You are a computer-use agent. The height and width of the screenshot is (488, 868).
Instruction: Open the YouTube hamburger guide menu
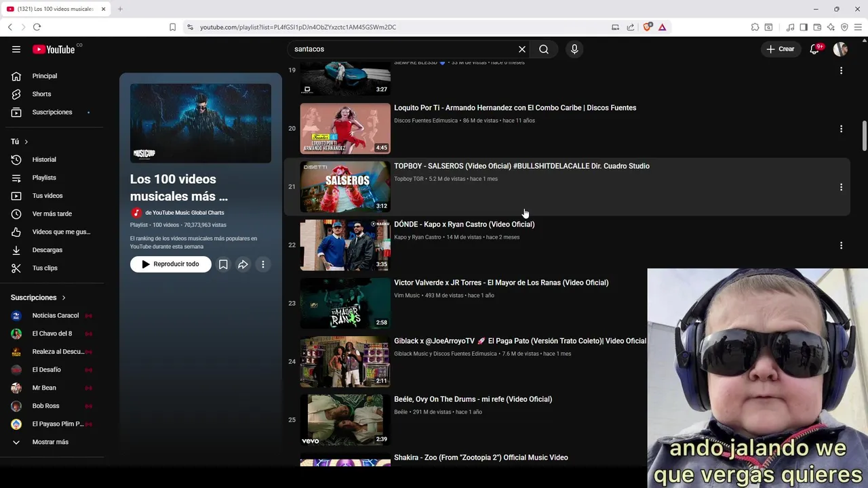[16, 49]
